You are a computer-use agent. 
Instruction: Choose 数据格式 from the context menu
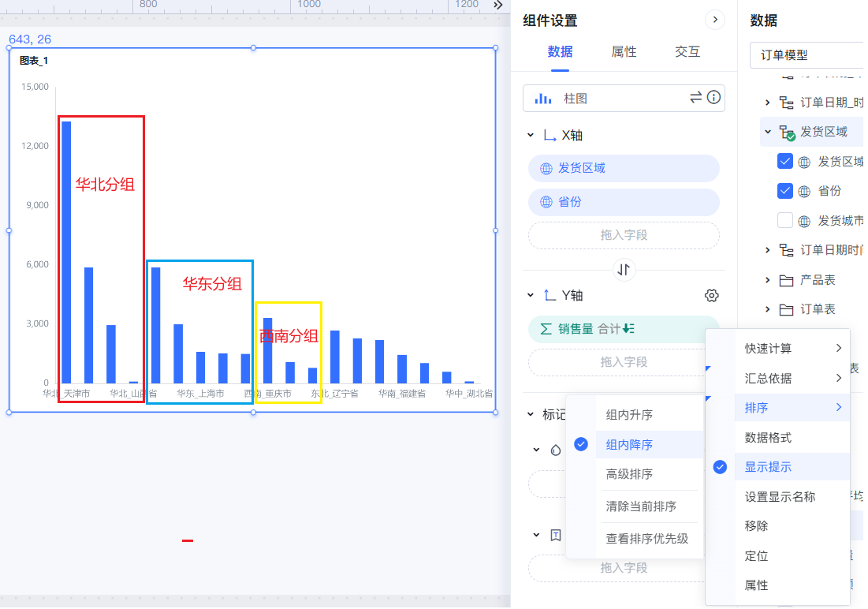(x=792, y=438)
